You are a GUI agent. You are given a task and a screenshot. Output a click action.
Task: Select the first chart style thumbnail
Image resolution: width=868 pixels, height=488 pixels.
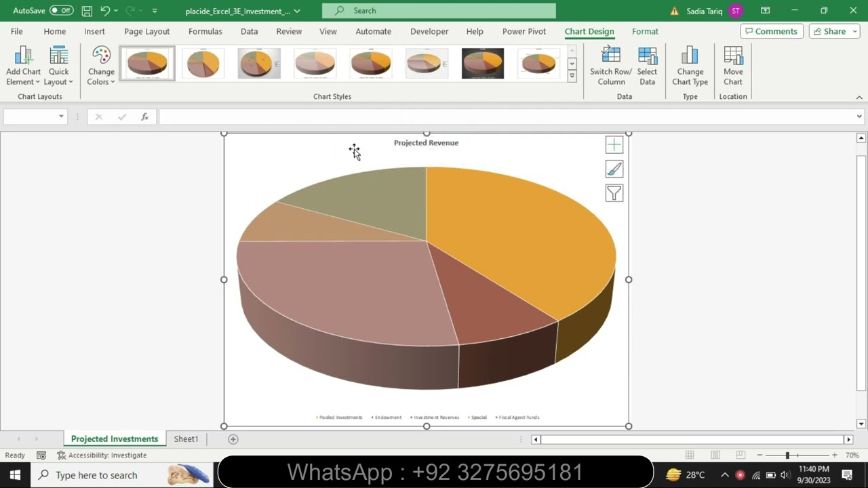point(147,63)
